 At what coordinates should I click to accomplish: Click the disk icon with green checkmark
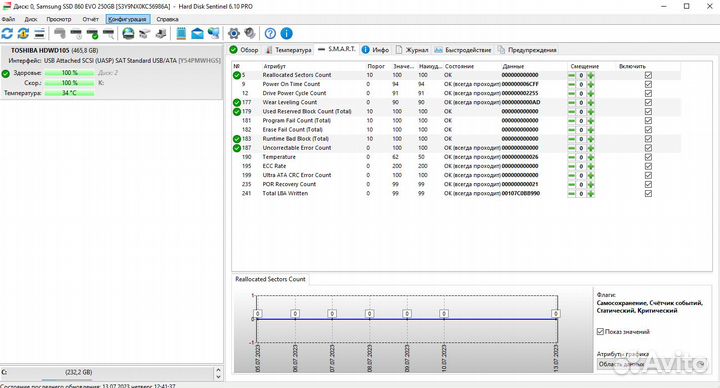tap(92, 33)
